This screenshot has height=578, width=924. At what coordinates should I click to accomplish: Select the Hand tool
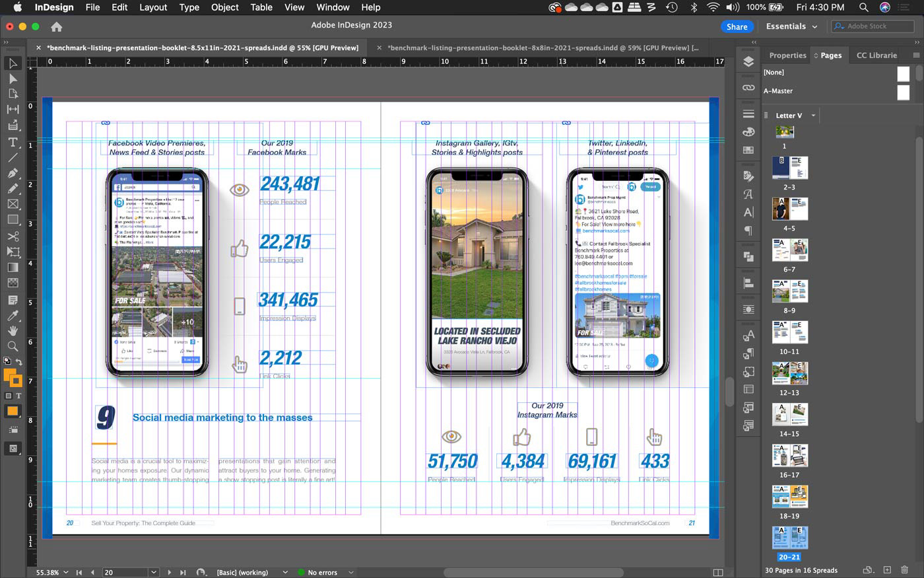pos(13,331)
